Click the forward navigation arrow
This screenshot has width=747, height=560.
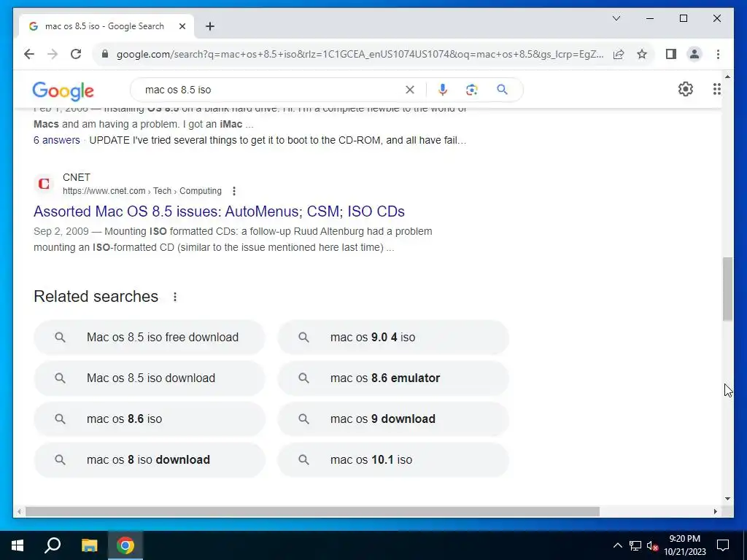point(53,54)
